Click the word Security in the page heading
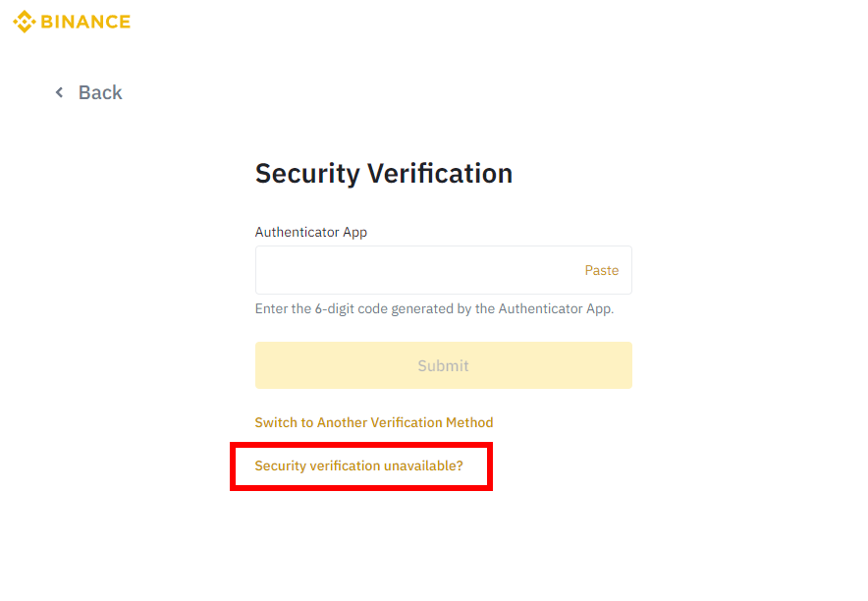This screenshot has height=601, width=868. [306, 174]
